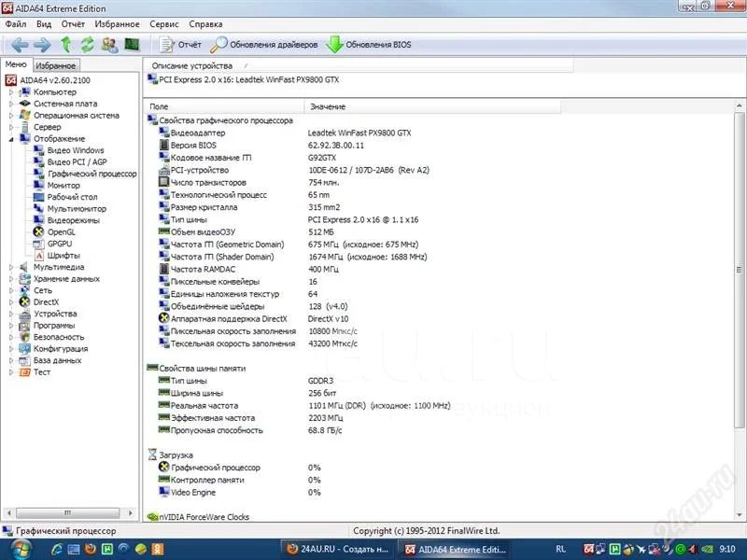The image size is (747, 560).
Task: Click the Forward arrow toolbar icon
Action: (x=42, y=45)
